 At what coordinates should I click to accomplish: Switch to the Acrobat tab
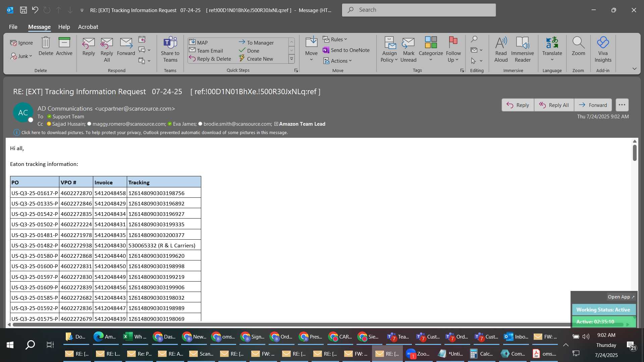pyautogui.click(x=88, y=27)
